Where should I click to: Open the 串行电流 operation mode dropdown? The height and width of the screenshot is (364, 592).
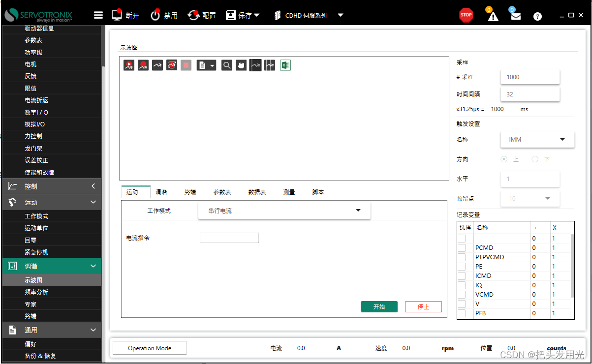pos(284,210)
